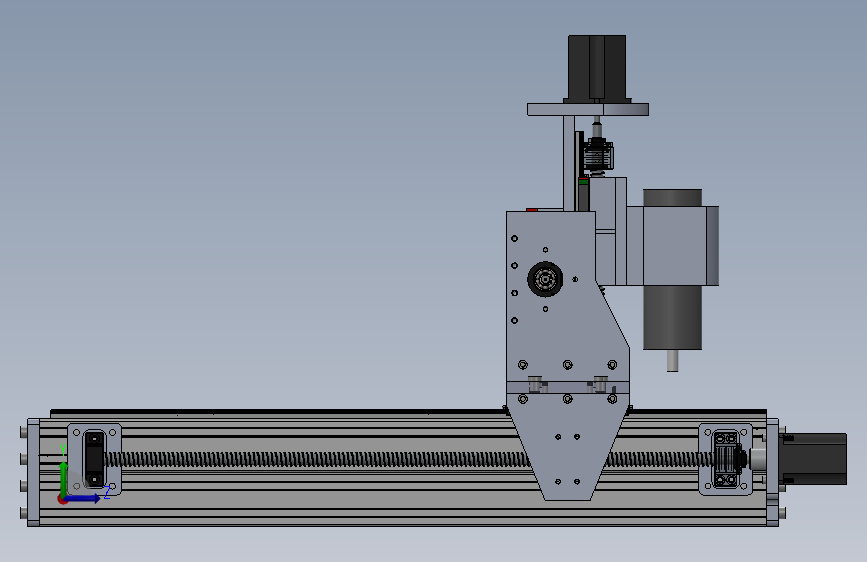The image size is (867, 562).
Task: Select the horizontal motor mount plate under top motor
Action: pyautogui.click(x=588, y=110)
